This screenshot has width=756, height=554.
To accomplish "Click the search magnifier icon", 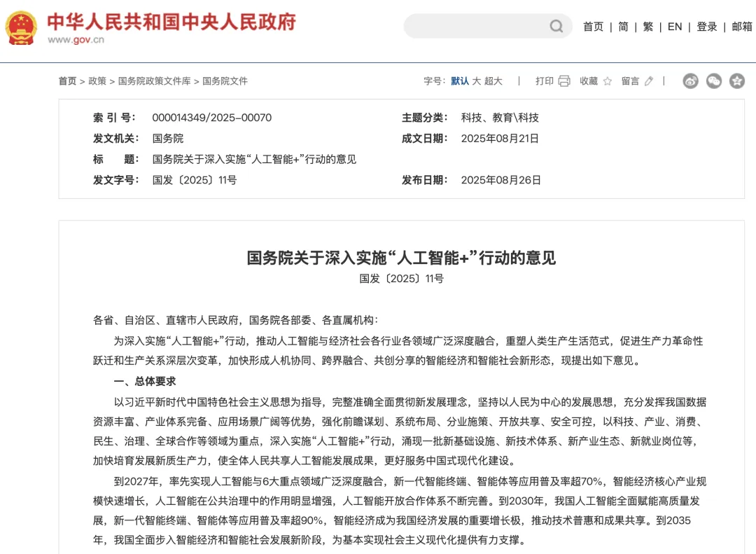I will (x=556, y=26).
